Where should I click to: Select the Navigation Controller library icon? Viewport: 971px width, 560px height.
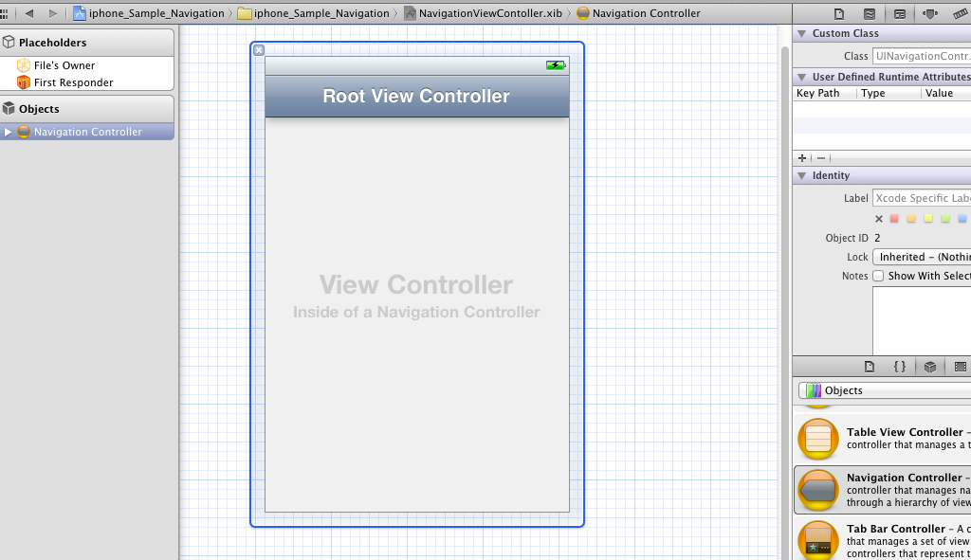(x=818, y=490)
